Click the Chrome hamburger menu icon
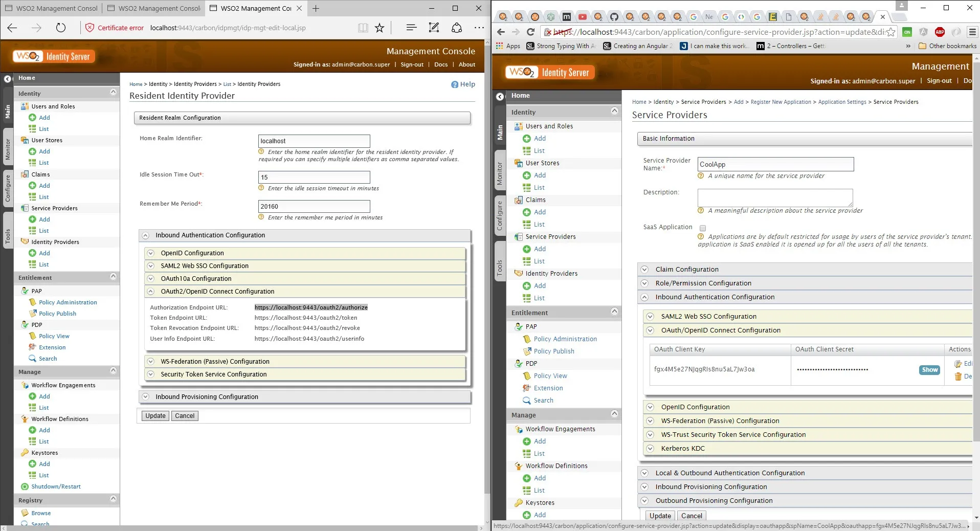 point(972,32)
